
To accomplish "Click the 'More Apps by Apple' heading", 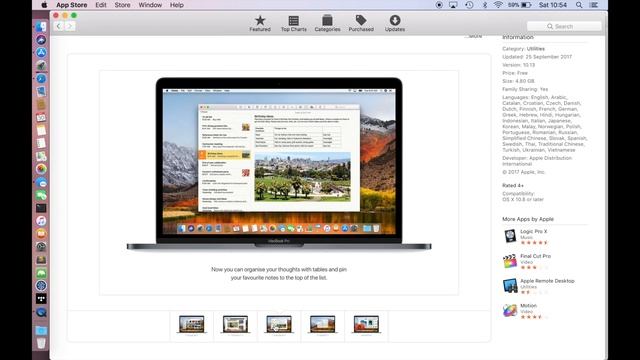I will click(x=528, y=219).
